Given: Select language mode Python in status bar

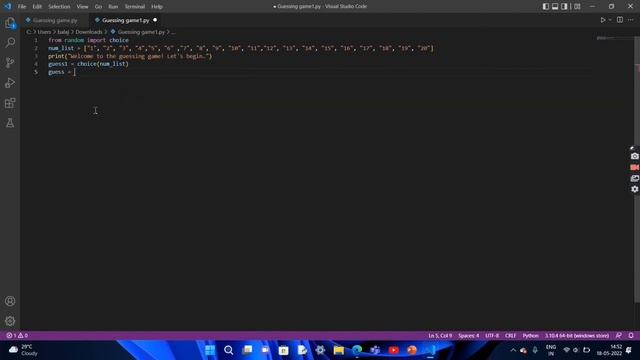Looking at the screenshot, I should (531, 336).
